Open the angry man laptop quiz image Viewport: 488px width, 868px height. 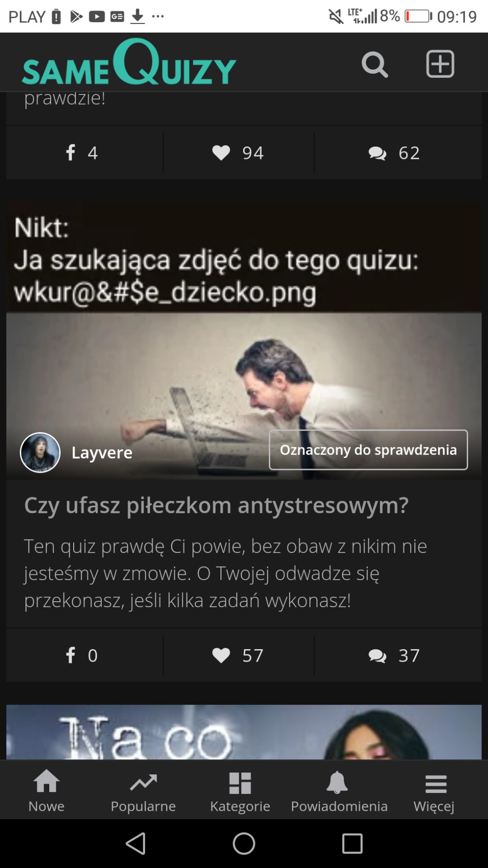click(244, 341)
